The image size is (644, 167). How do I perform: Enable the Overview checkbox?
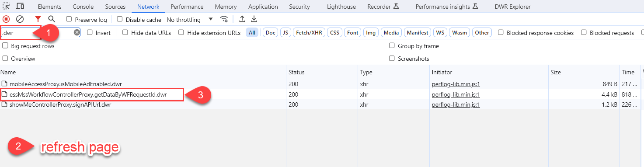[5, 59]
